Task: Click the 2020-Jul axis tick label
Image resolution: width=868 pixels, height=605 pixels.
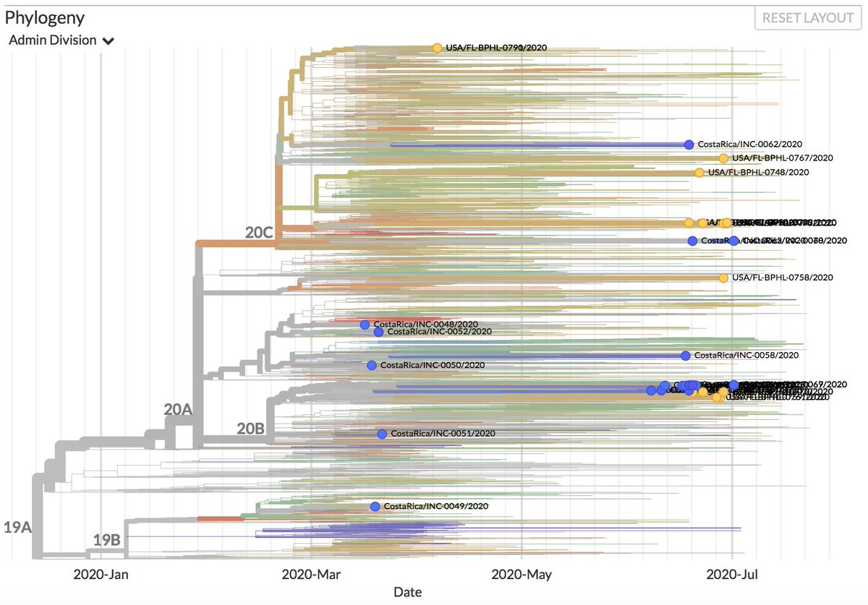Action: click(732, 575)
